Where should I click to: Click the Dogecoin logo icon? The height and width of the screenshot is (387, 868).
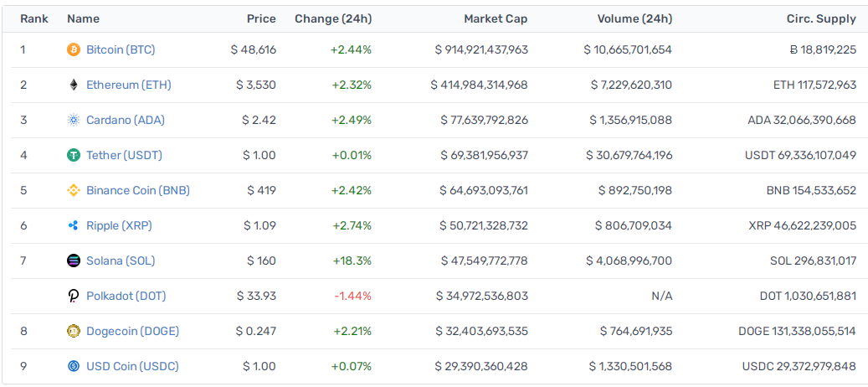[x=74, y=331]
